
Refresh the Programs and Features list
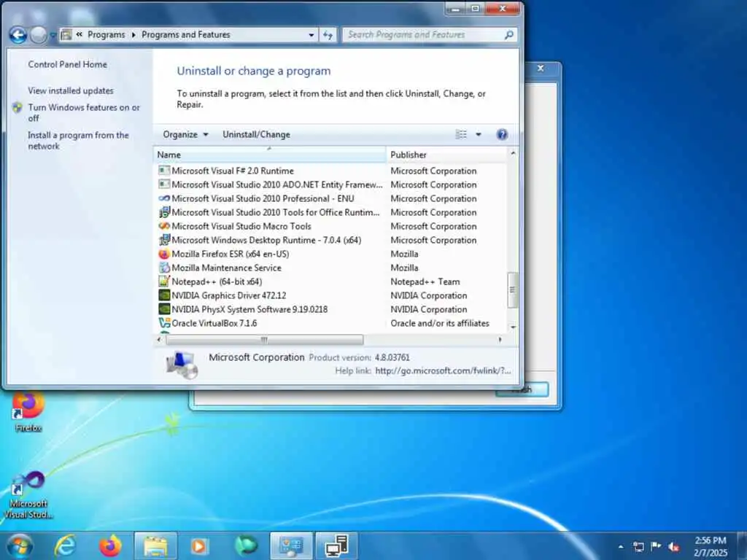[328, 35]
